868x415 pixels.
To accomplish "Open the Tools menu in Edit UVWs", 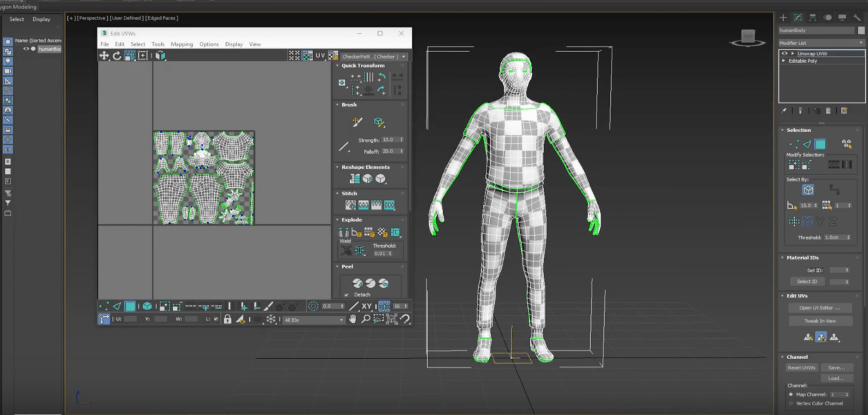I will pyautogui.click(x=158, y=44).
